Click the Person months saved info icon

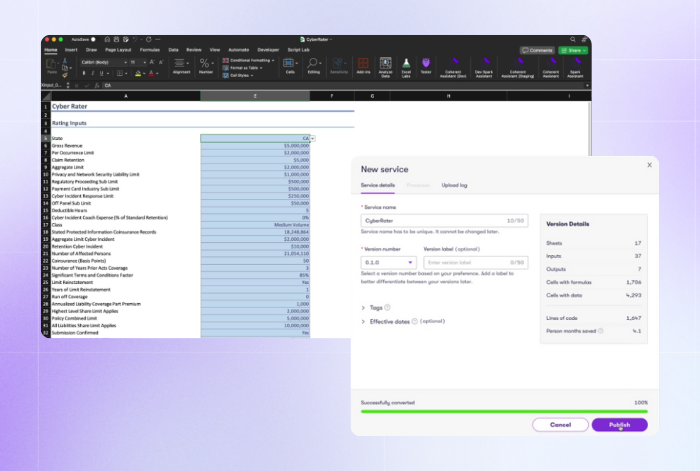tap(600, 331)
